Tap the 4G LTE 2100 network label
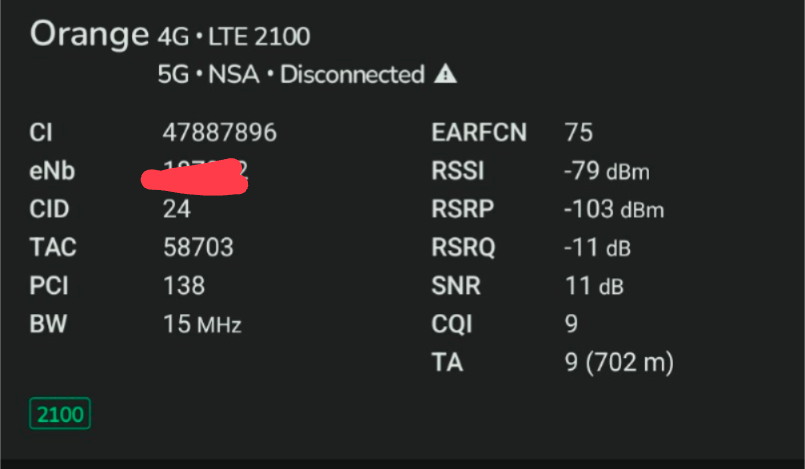Image resolution: width=805 pixels, height=469 pixels. pos(233,38)
